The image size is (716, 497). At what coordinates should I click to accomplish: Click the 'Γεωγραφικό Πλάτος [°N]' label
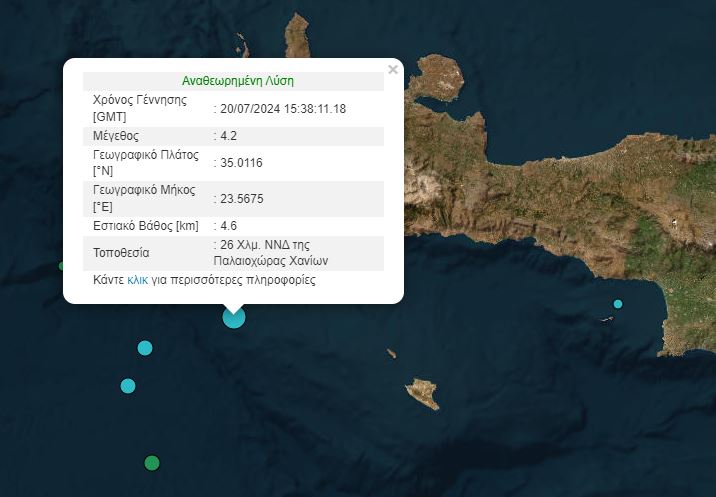point(146,163)
